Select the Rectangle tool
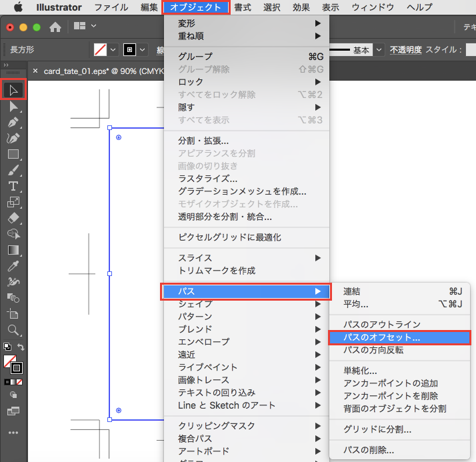 (13, 154)
